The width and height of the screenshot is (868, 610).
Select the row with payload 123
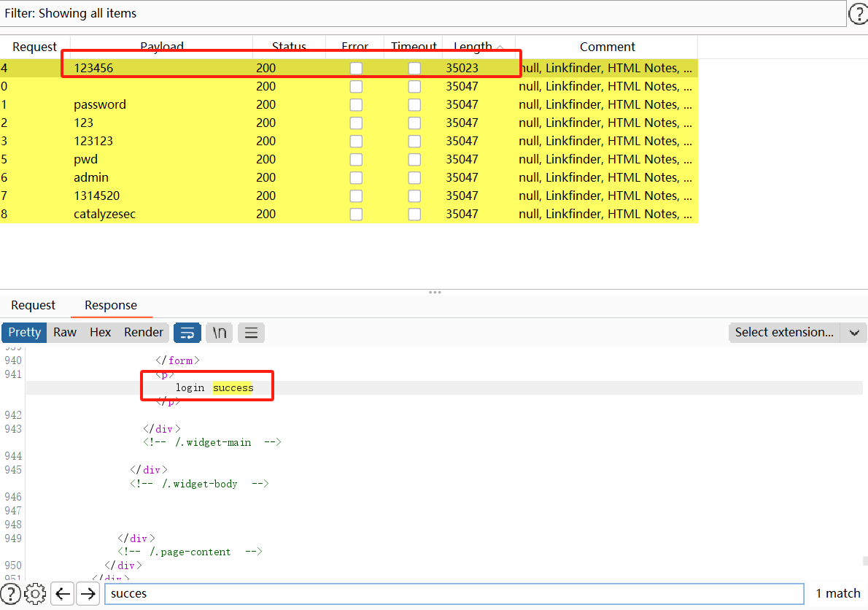coord(349,123)
